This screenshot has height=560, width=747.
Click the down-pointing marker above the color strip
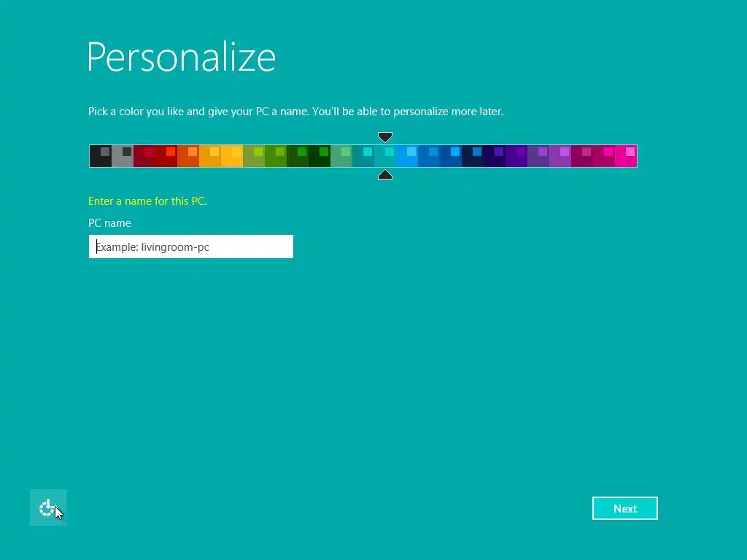pos(385,137)
